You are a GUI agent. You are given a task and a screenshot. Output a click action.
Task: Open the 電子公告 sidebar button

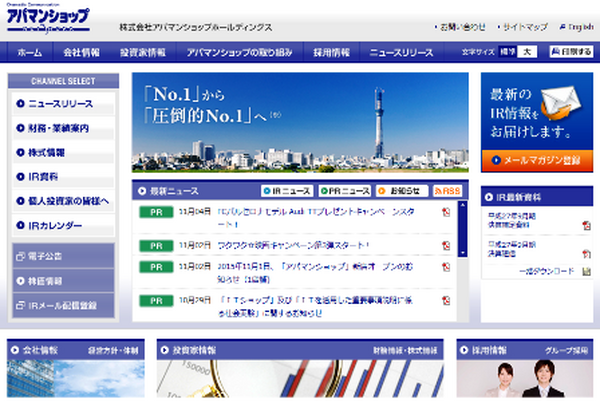63,256
